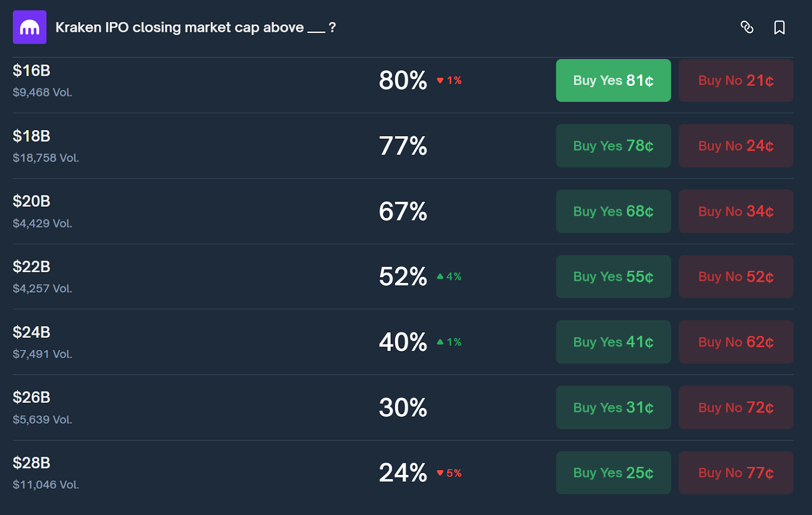Buy Yes at 68¢ for $20B outcome
Viewport: 812px width, 515px height.
click(x=613, y=211)
